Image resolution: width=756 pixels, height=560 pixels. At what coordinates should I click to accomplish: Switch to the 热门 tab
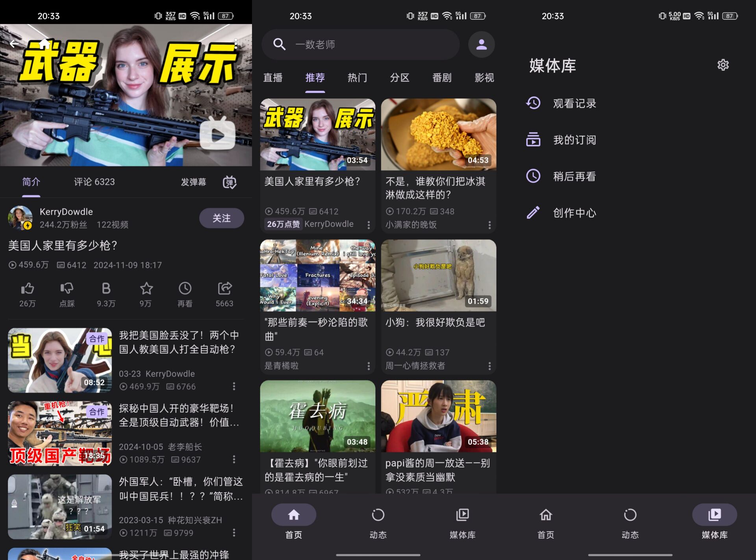(x=357, y=78)
